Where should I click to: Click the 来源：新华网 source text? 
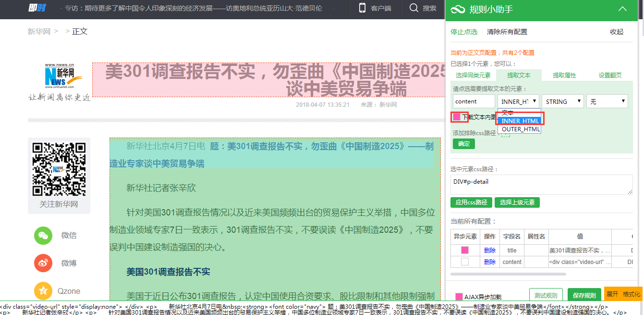379,105
